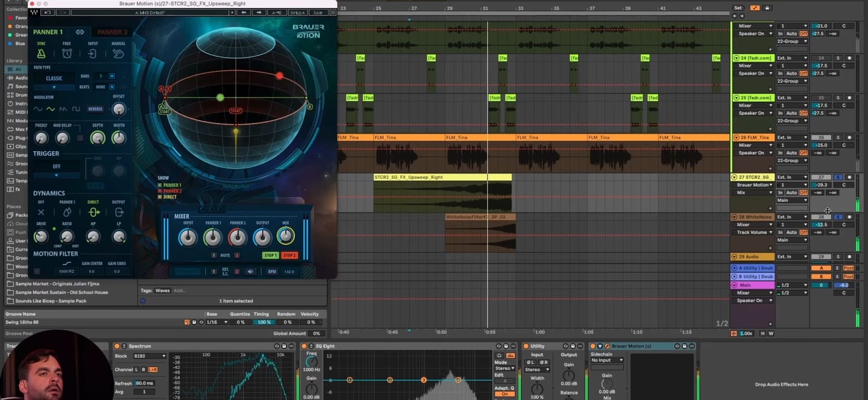This screenshot has width=868, height=400.
Task: Select Manual hand mode icon
Action: pos(119,54)
